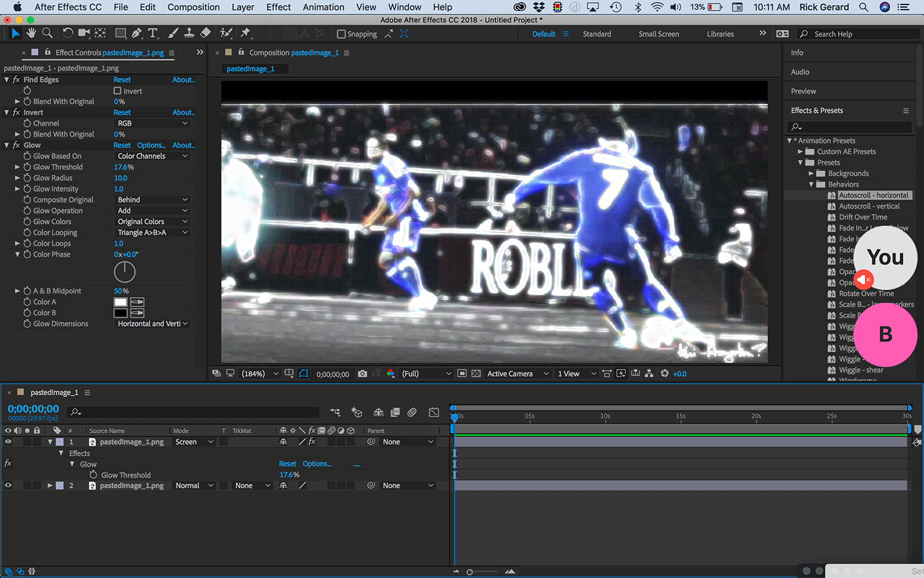Image resolution: width=924 pixels, height=578 pixels.
Task: Open layer 1 Screen blending mode dropdown
Action: (194, 442)
